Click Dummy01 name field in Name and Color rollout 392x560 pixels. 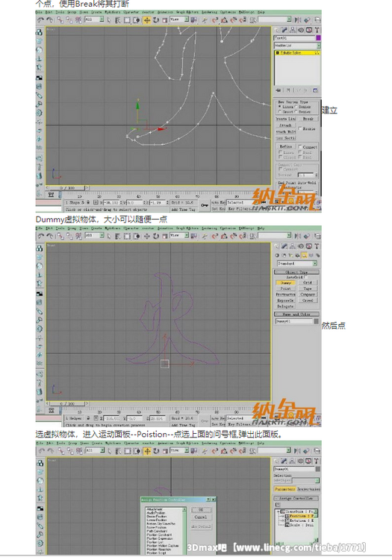pyautogui.click(x=293, y=321)
